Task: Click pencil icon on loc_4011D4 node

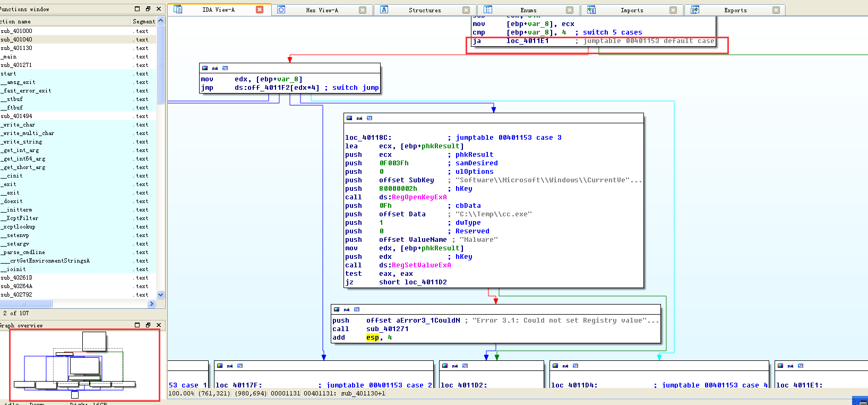Action: pos(565,366)
